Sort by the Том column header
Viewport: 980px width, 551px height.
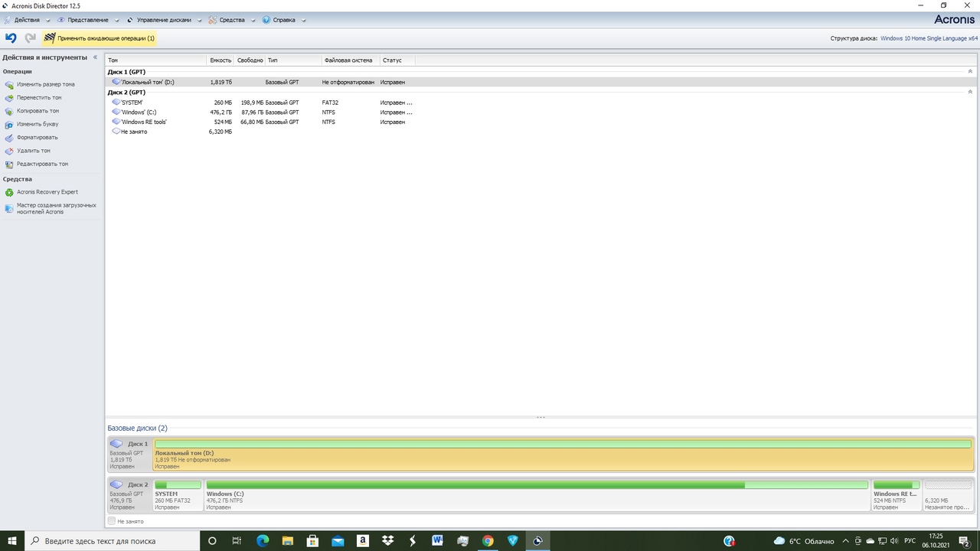pos(156,60)
